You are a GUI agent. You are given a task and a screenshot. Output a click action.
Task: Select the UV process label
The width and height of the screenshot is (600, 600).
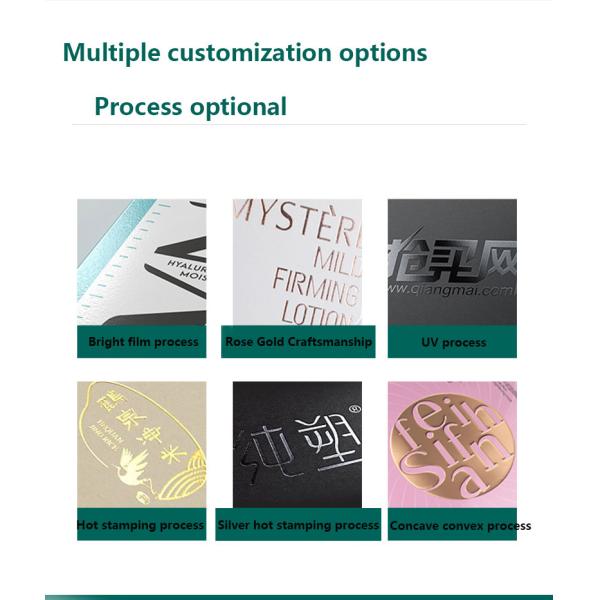tap(452, 342)
